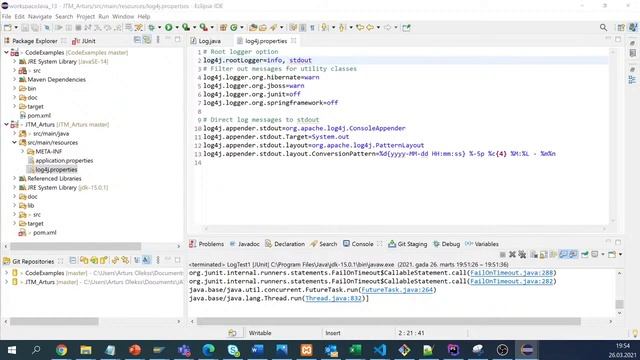Open FailOnTimeout.java:288 stack trace link

tap(511, 272)
